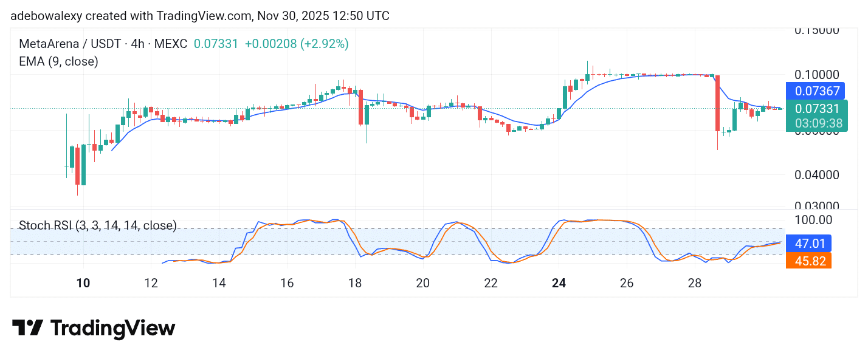Expand the 0.07367 blue price tag
868x359 pixels.
(x=818, y=91)
